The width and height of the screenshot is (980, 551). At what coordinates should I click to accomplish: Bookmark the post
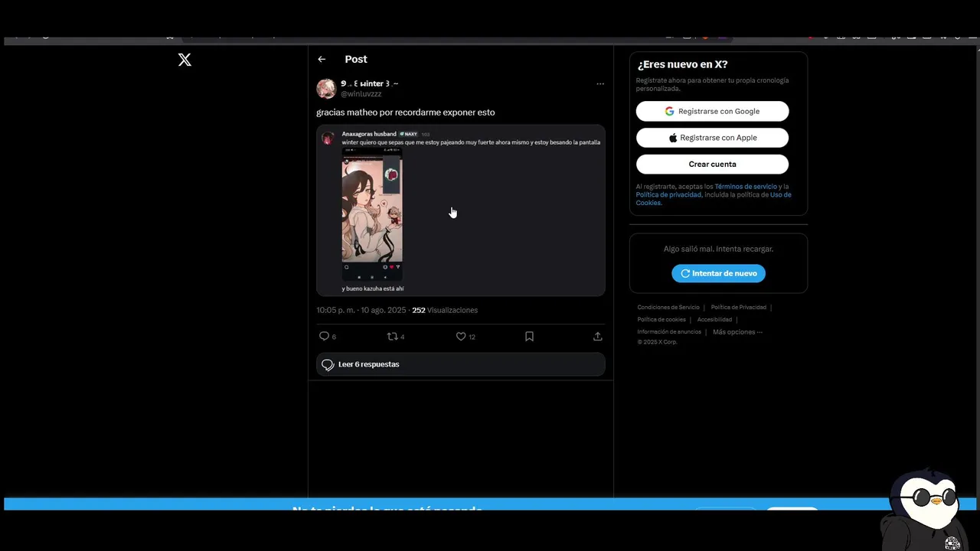click(529, 336)
